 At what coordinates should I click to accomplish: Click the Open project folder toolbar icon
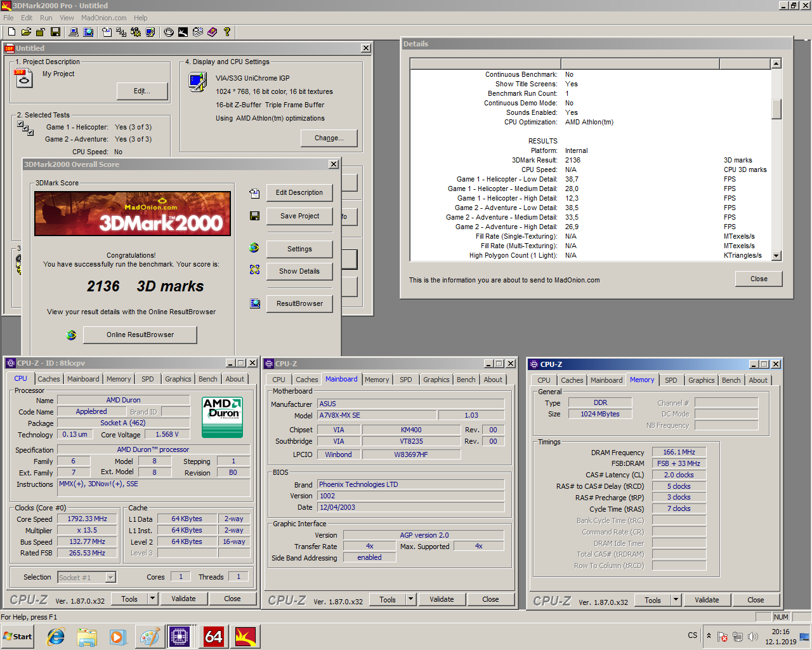point(26,32)
